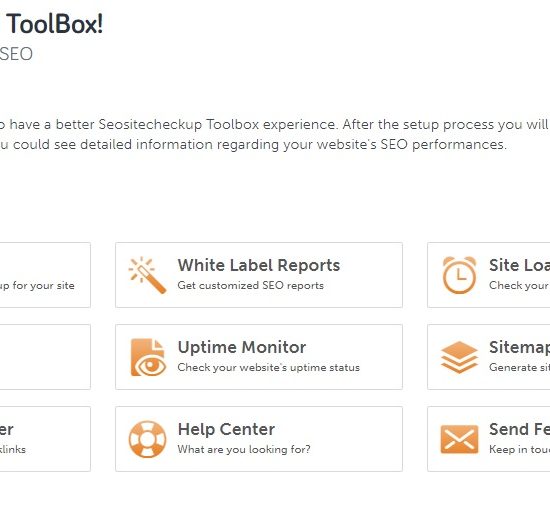This screenshot has width=550, height=509.
Task: Open the Site Loading card title
Action: (519, 265)
